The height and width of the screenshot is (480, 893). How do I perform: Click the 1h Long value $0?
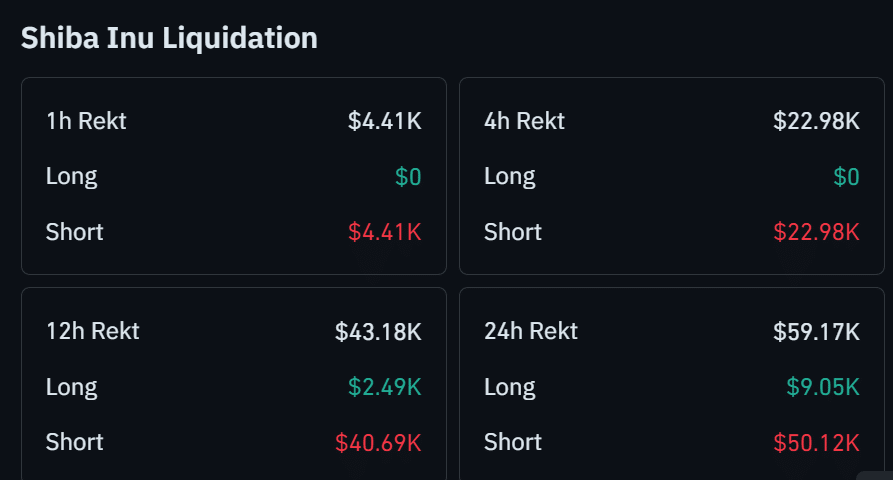click(408, 177)
